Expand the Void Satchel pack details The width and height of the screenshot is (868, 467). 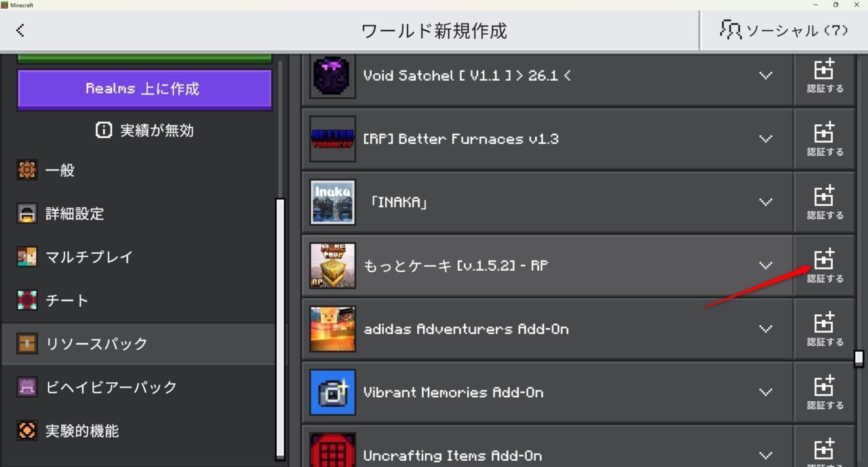tap(766, 75)
